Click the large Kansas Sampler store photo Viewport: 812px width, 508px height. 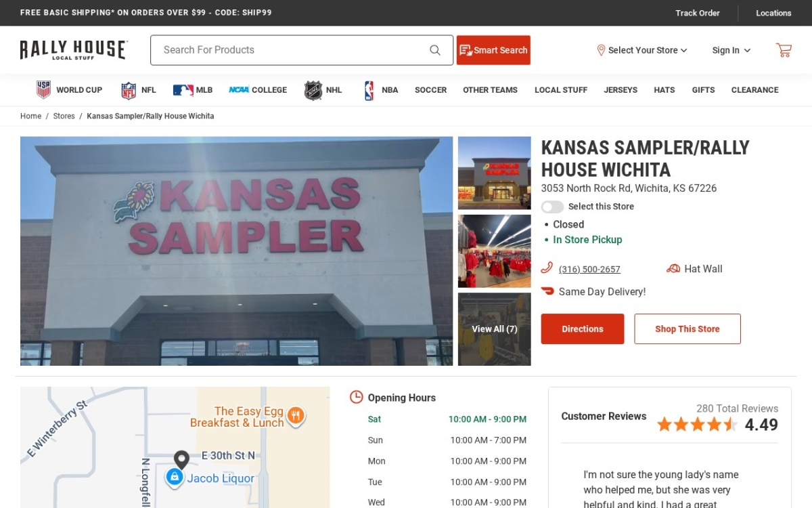(236, 251)
